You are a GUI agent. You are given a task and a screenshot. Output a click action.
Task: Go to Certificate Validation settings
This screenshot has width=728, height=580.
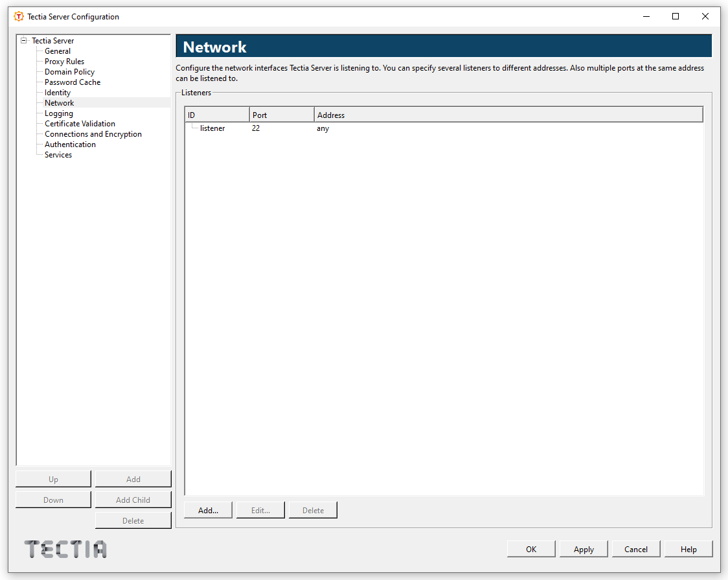pyautogui.click(x=80, y=124)
